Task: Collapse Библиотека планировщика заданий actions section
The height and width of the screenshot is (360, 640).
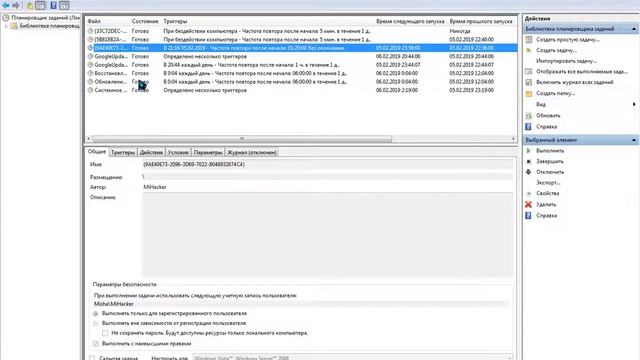Action: point(634,29)
